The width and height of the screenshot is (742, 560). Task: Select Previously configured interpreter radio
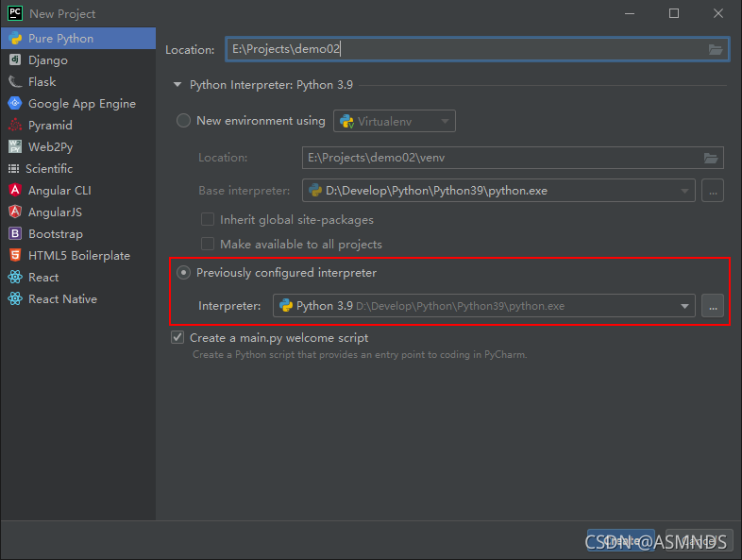(183, 273)
